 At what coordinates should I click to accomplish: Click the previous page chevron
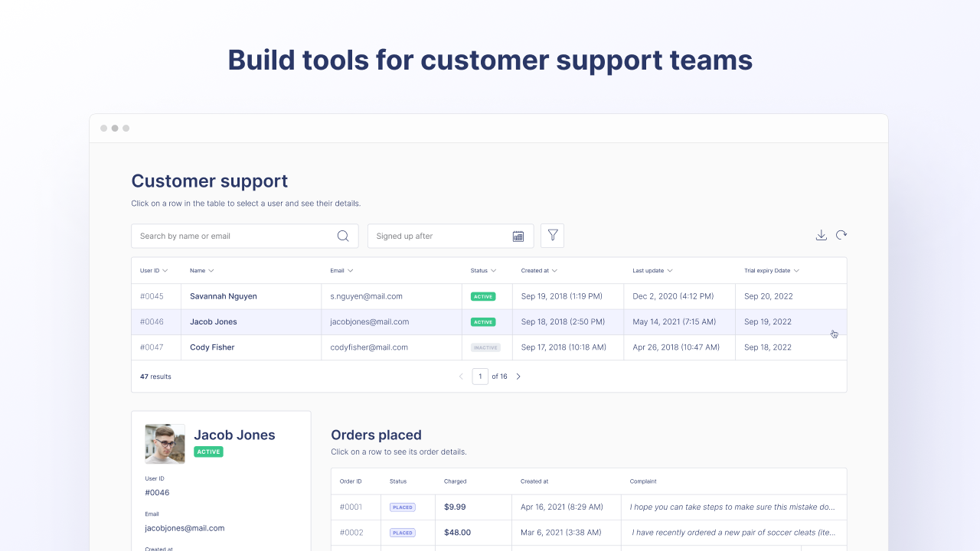[461, 376]
